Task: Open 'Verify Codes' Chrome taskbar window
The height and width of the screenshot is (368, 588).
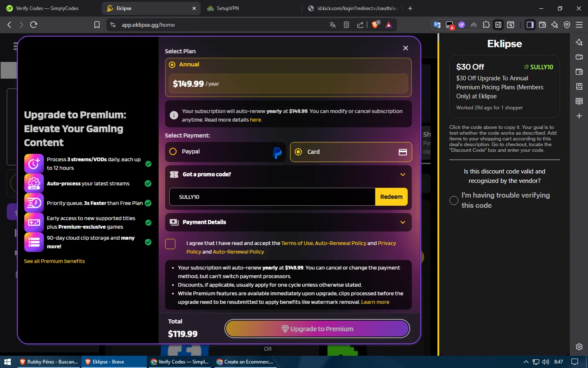Action: coord(180,362)
